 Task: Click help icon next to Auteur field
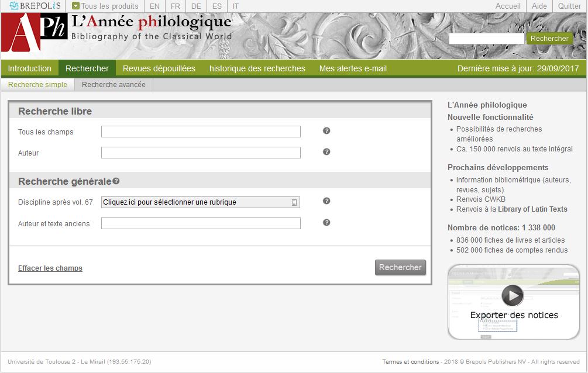[326, 152]
